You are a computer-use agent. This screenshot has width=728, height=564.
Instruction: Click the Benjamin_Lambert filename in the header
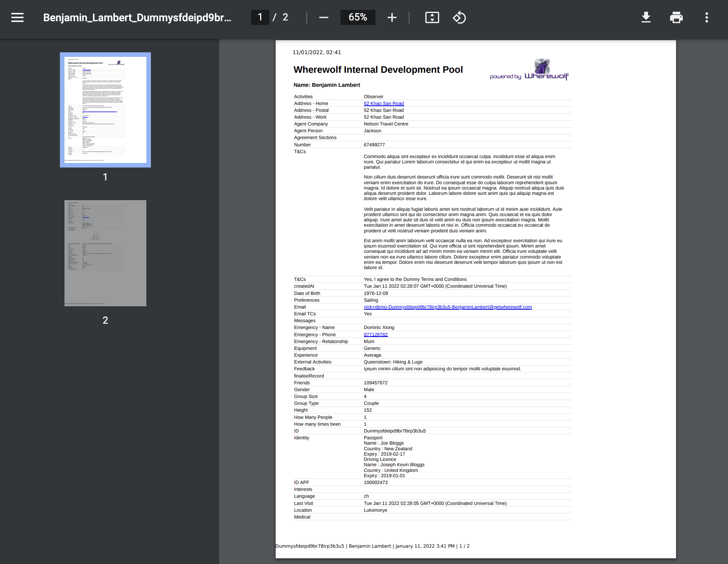(x=137, y=17)
